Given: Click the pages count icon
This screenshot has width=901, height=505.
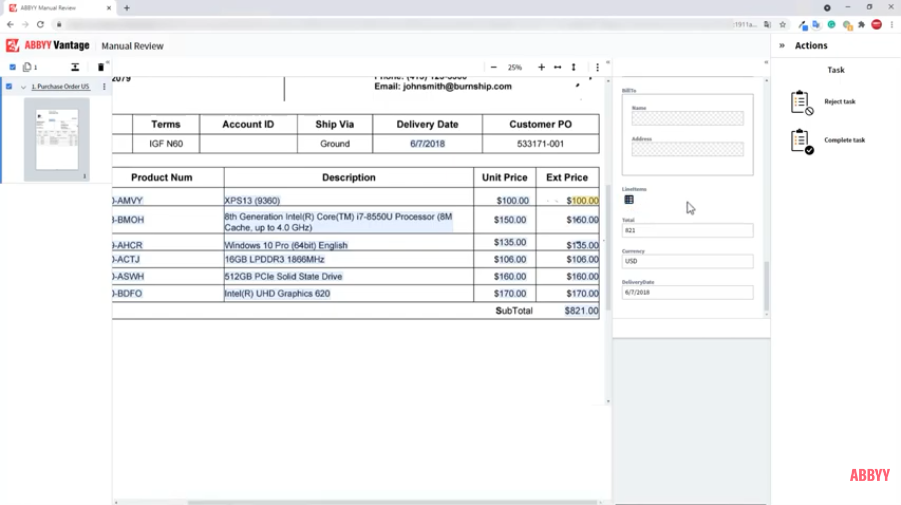Looking at the screenshot, I should point(27,67).
